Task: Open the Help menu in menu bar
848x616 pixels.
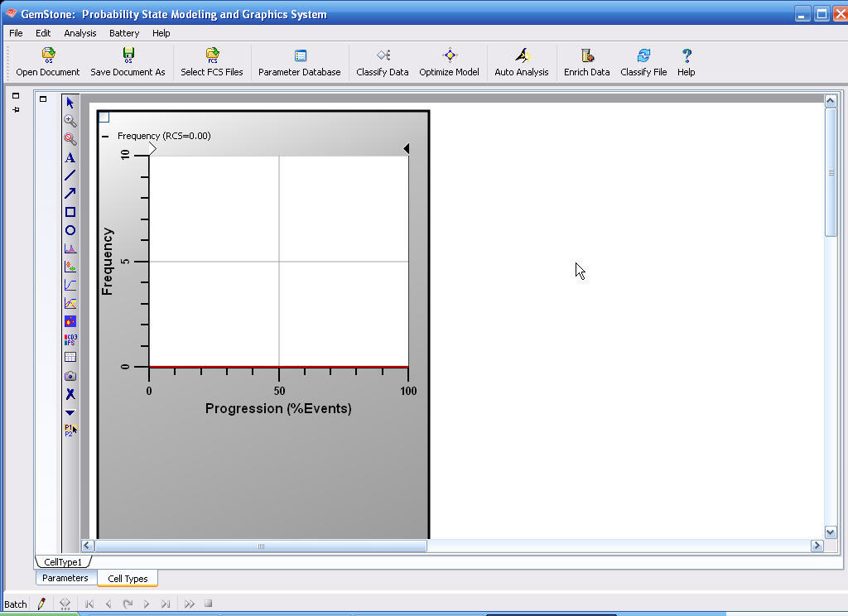Action: tap(161, 33)
